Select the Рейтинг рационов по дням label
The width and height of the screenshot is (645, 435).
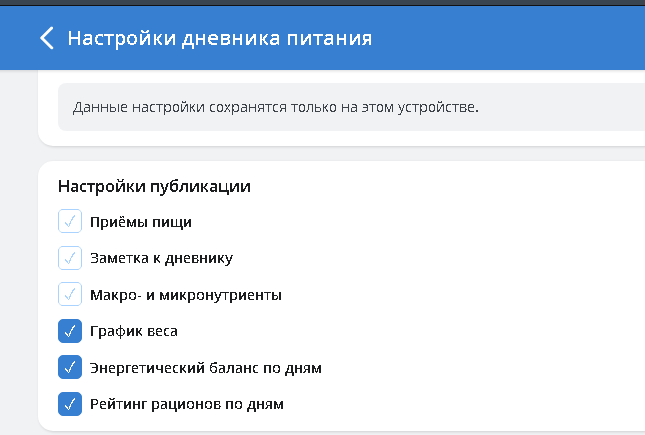coord(187,404)
